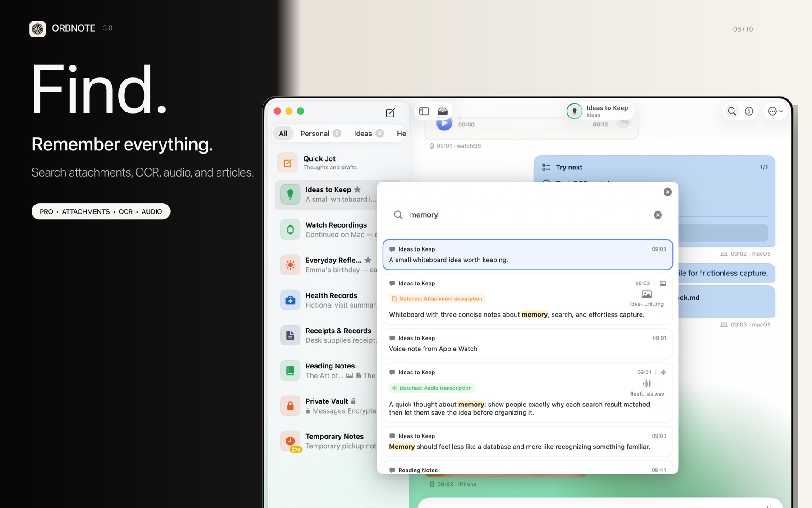812x508 pixels.
Task: Click the Orbnote logo icon
Action: pyautogui.click(x=37, y=29)
